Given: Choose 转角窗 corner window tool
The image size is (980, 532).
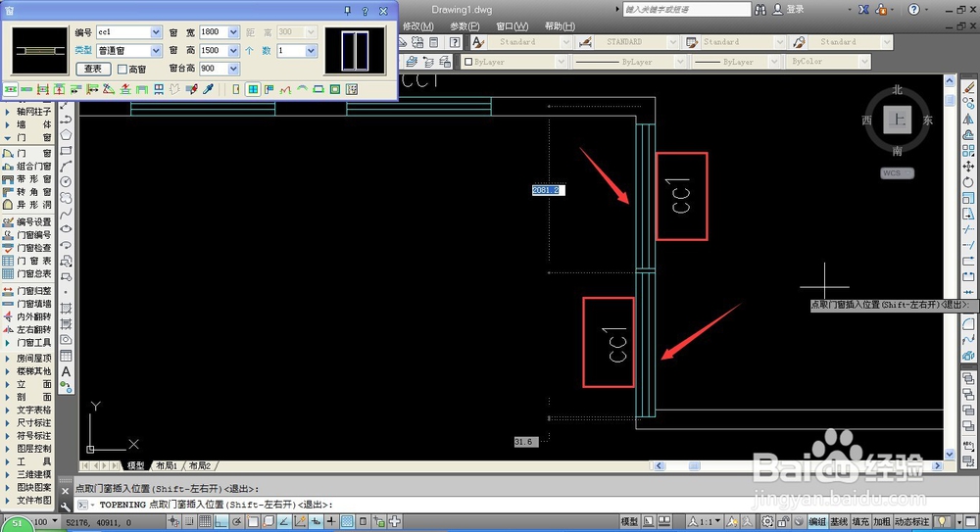Looking at the screenshot, I should (26, 192).
